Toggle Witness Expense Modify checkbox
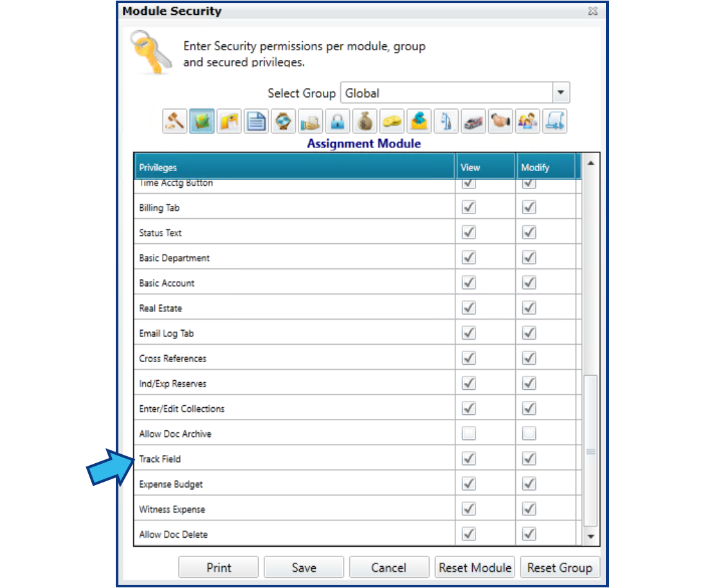Screen dimensions: 723x588 [x=529, y=509]
